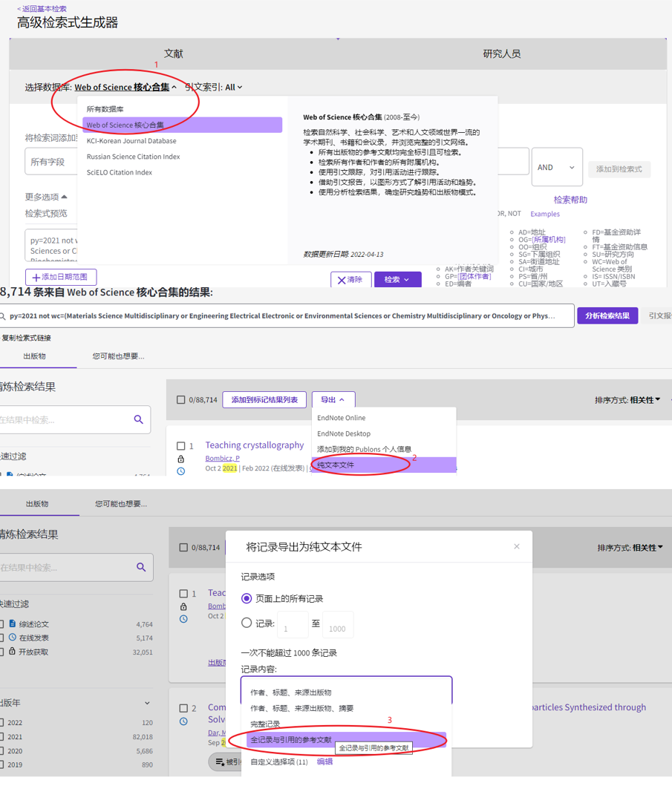
Task: Click the 在线发表 clock icon in quick filters
Action: click(x=13, y=638)
